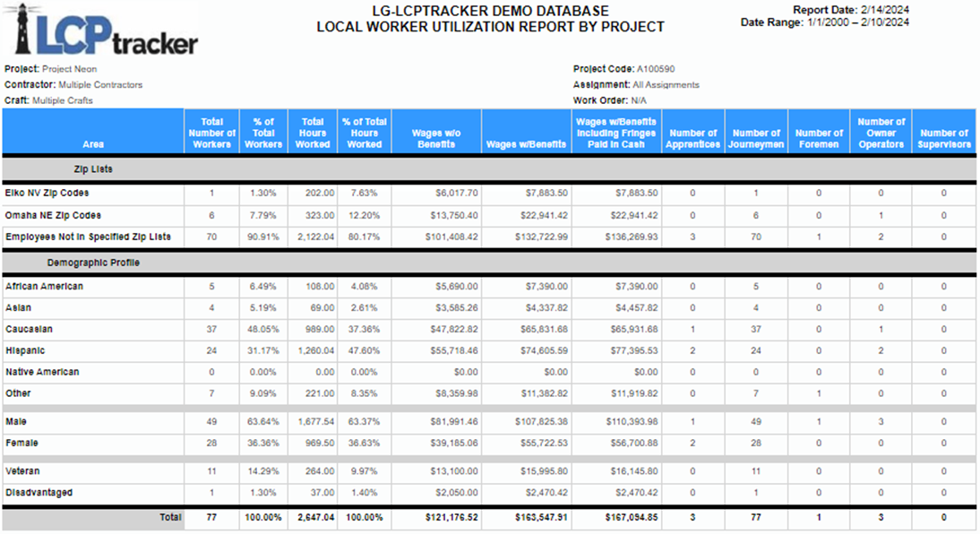Click the Zip Lists section heading
This screenshot has width=980, height=534.
click(x=93, y=168)
